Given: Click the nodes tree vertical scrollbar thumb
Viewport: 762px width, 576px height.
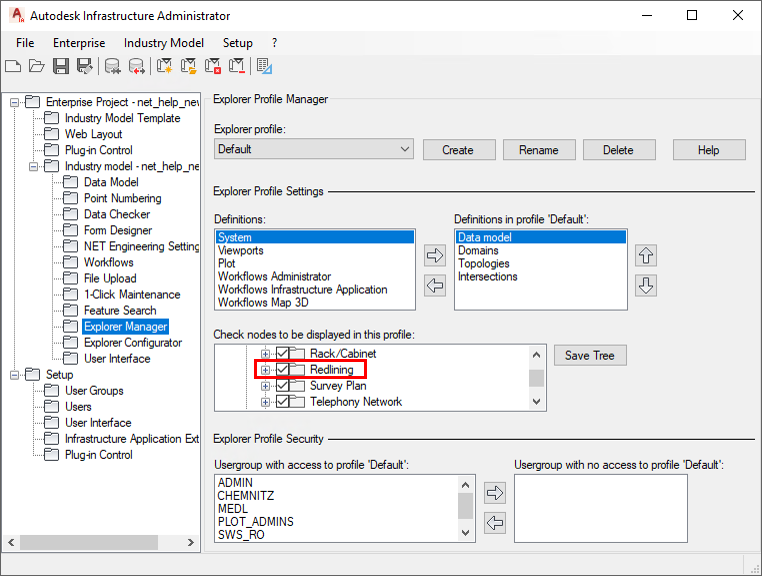Looking at the screenshot, I should (537, 378).
